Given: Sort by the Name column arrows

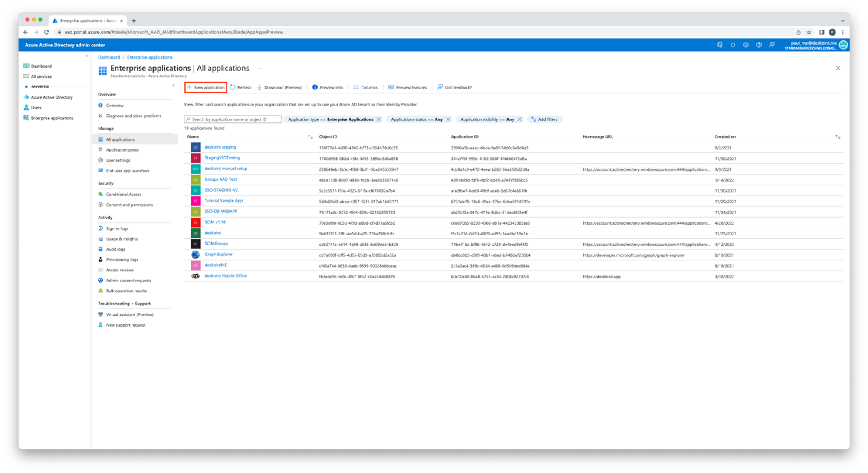Looking at the screenshot, I should pyautogui.click(x=310, y=137).
